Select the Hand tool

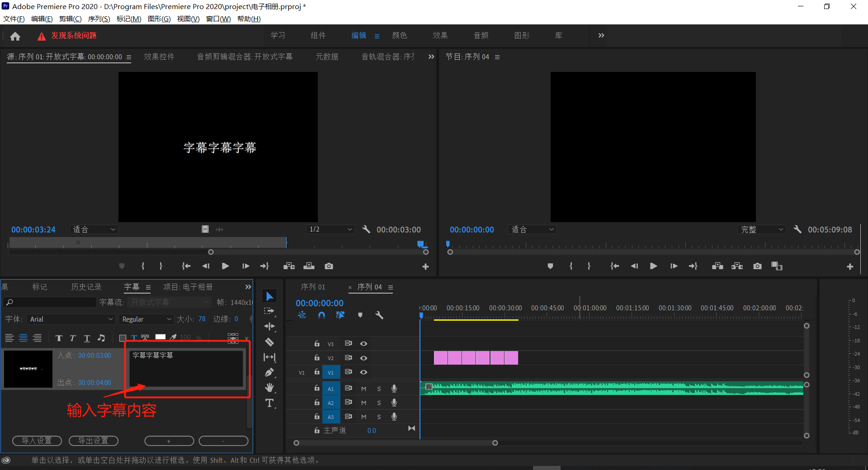coord(269,388)
